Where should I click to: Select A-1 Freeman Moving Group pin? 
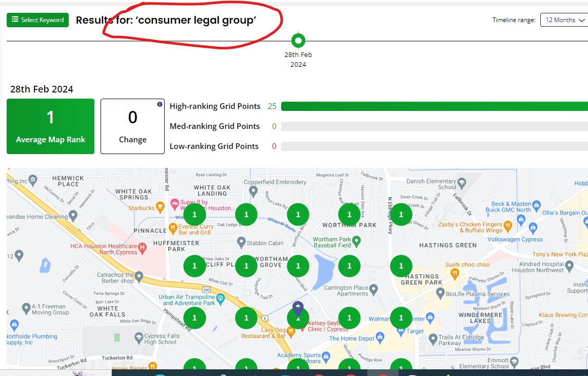point(26,308)
